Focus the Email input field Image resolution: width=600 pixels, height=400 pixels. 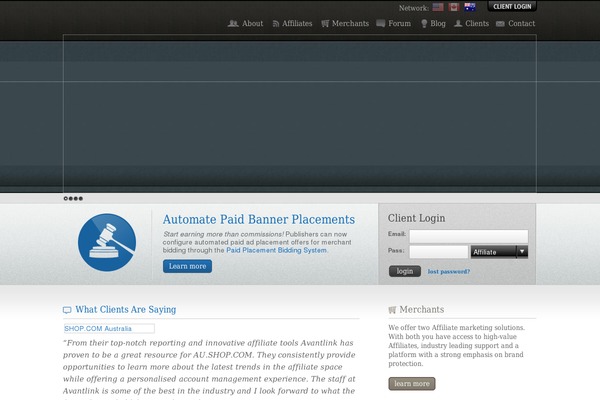[468, 236]
